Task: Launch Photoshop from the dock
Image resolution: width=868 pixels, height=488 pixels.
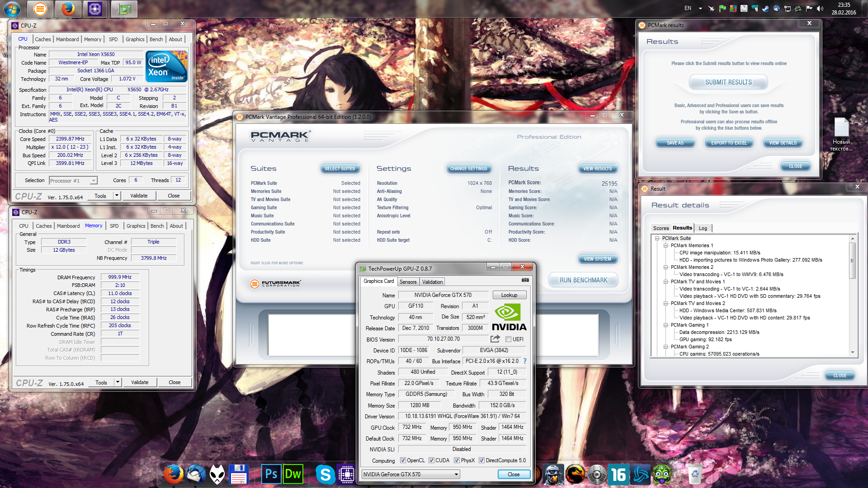Action: 271,474
